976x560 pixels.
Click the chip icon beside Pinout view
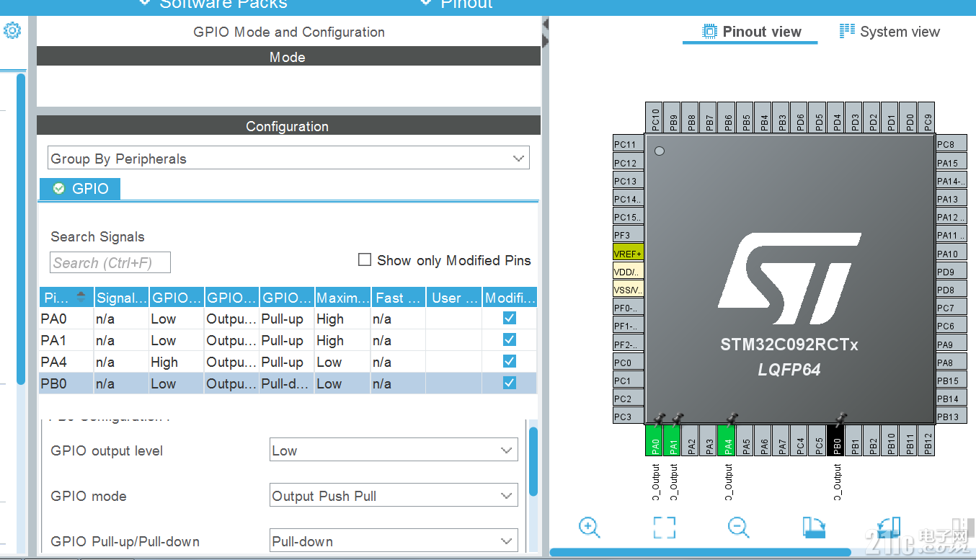pyautogui.click(x=709, y=31)
